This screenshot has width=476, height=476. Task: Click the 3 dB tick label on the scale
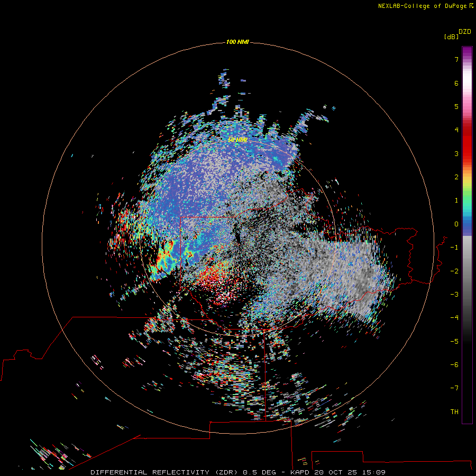tap(456, 153)
